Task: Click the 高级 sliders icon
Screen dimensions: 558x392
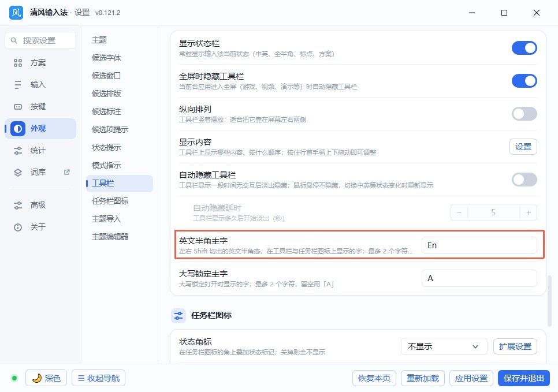Action: [x=18, y=206]
